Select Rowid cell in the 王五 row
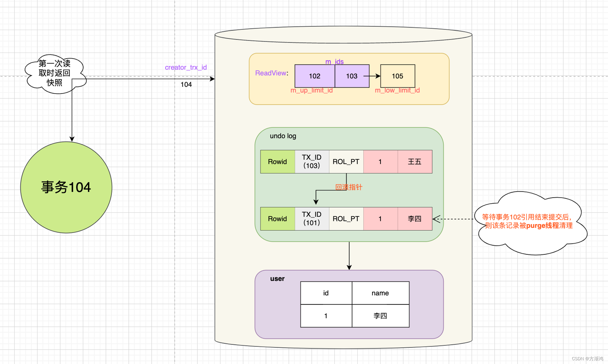Screen dimensions: 608x364 pyautogui.click(x=278, y=162)
